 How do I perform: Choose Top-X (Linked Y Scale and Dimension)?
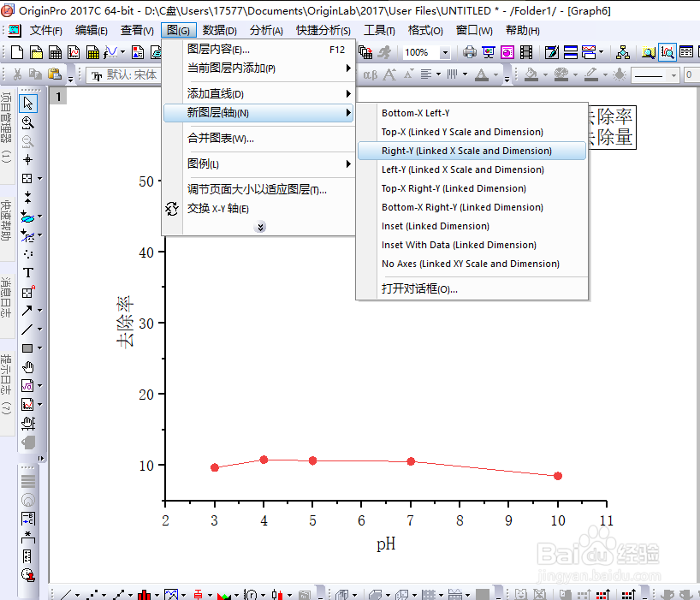472,132
